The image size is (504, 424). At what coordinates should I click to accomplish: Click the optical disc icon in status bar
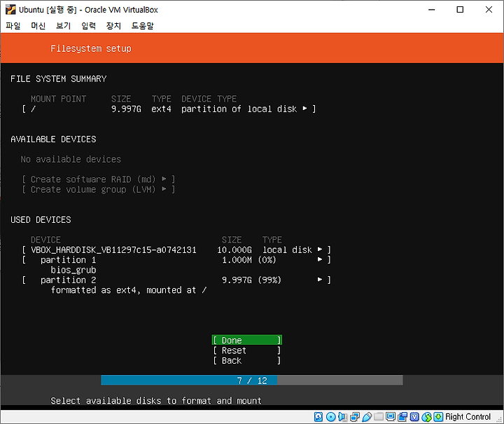[x=330, y=416]
